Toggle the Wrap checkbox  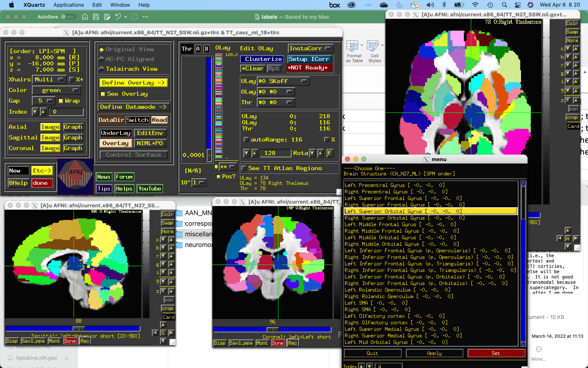tap(61, 101)
